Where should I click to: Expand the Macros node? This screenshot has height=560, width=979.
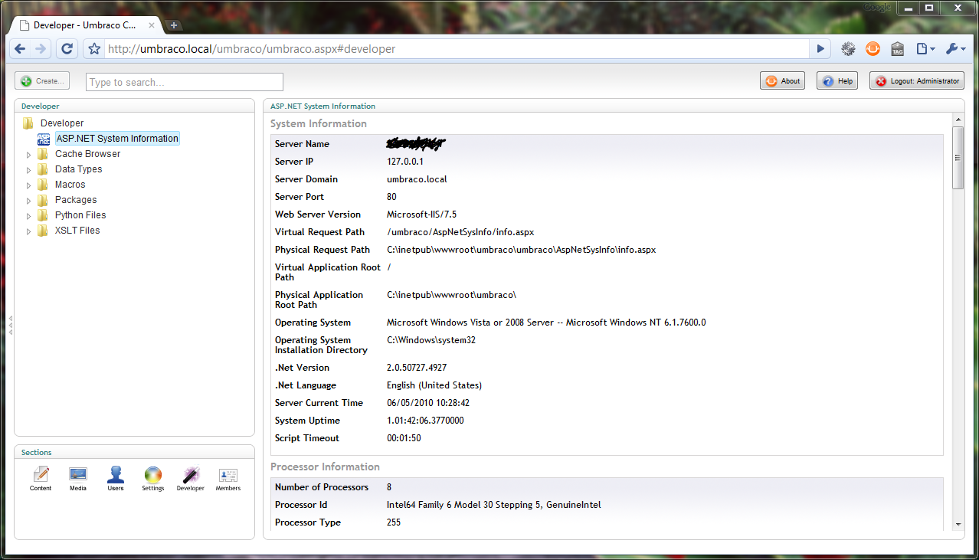click(29, 185)
